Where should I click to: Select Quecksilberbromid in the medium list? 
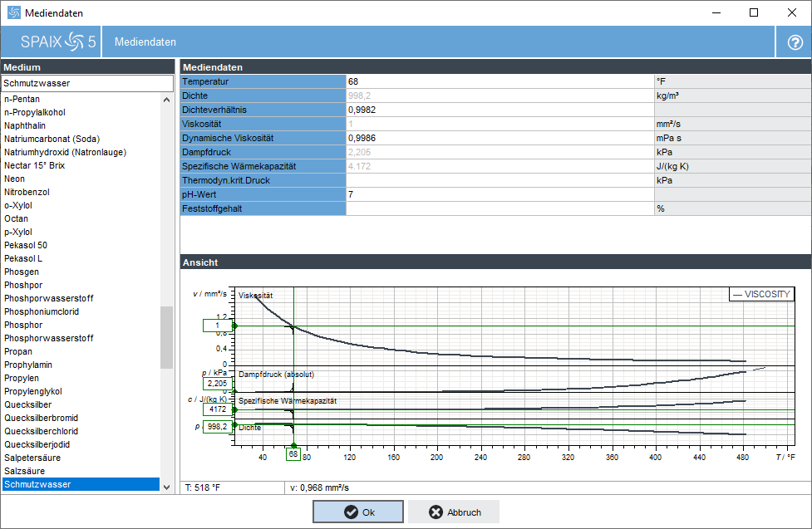click(x=41, y=419)
